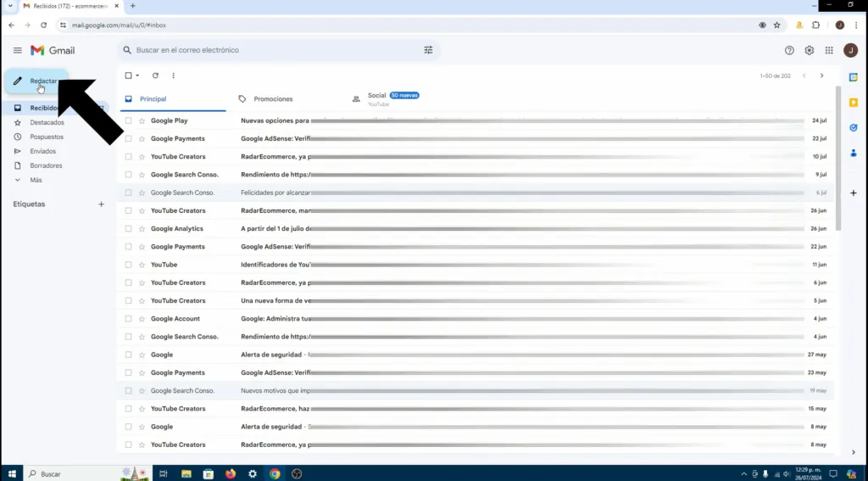Star the Google Play email
868x481 pixels.
point(142,120)
